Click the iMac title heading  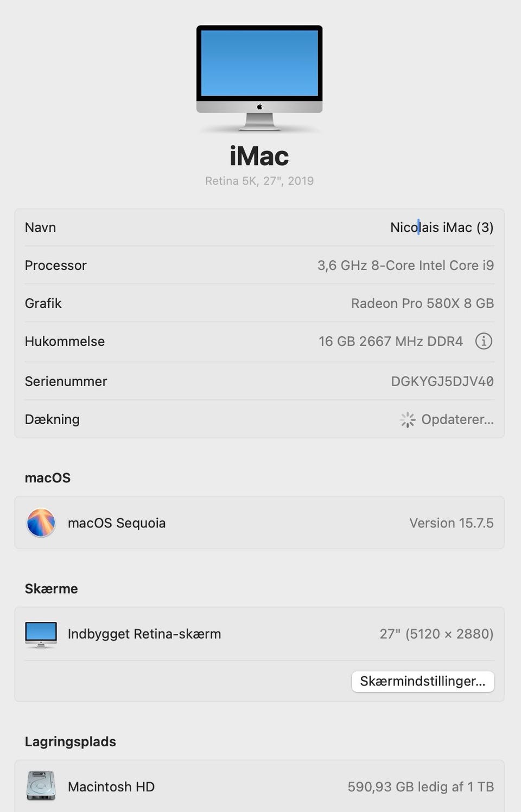[259, 156]
